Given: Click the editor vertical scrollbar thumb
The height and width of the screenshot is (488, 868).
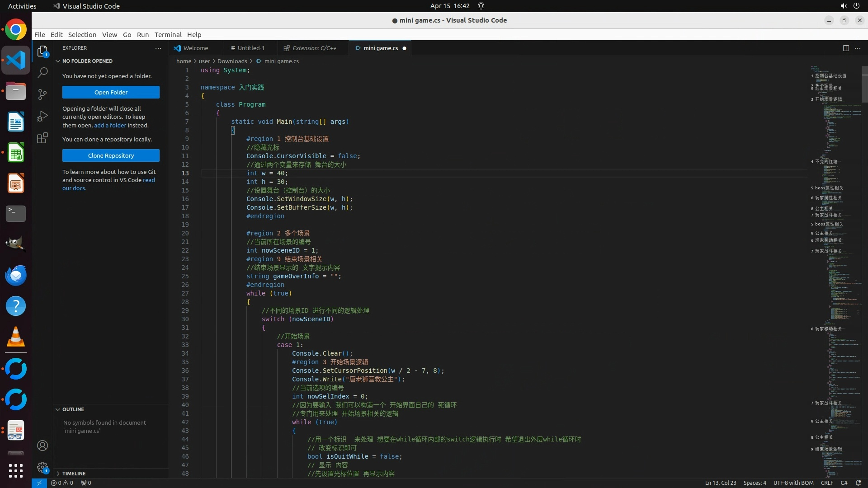Looking at the screenshot, I should point(864,84).
